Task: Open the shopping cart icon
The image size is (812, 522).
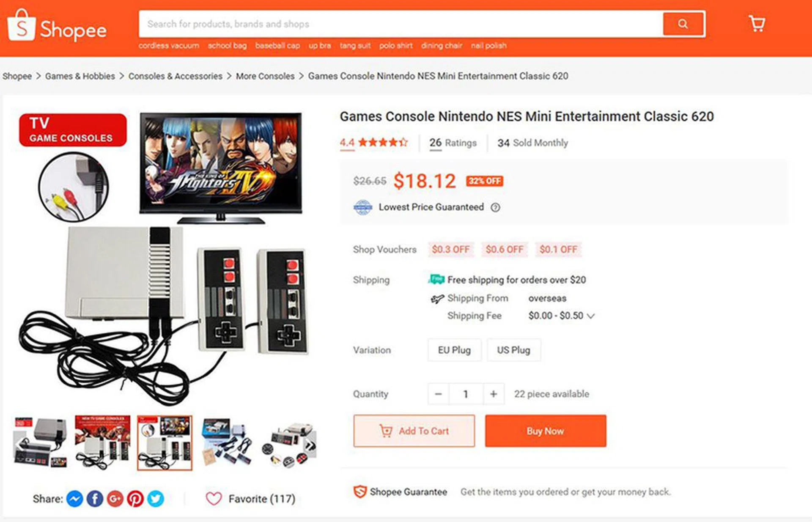Action: point(757,24)
